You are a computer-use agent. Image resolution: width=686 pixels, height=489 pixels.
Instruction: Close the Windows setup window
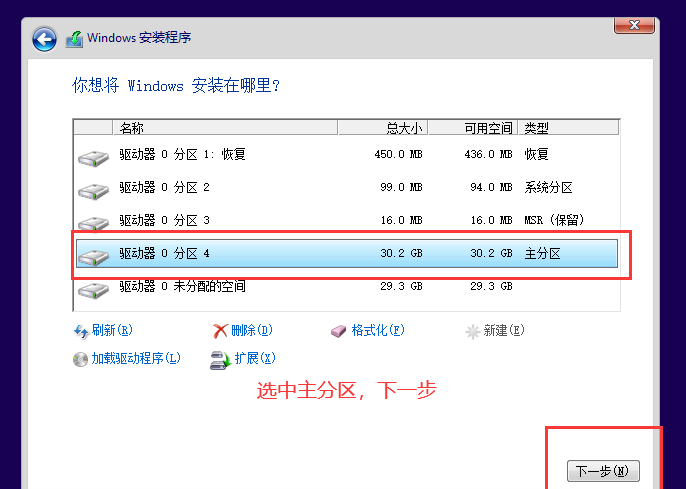click(634, 25)
